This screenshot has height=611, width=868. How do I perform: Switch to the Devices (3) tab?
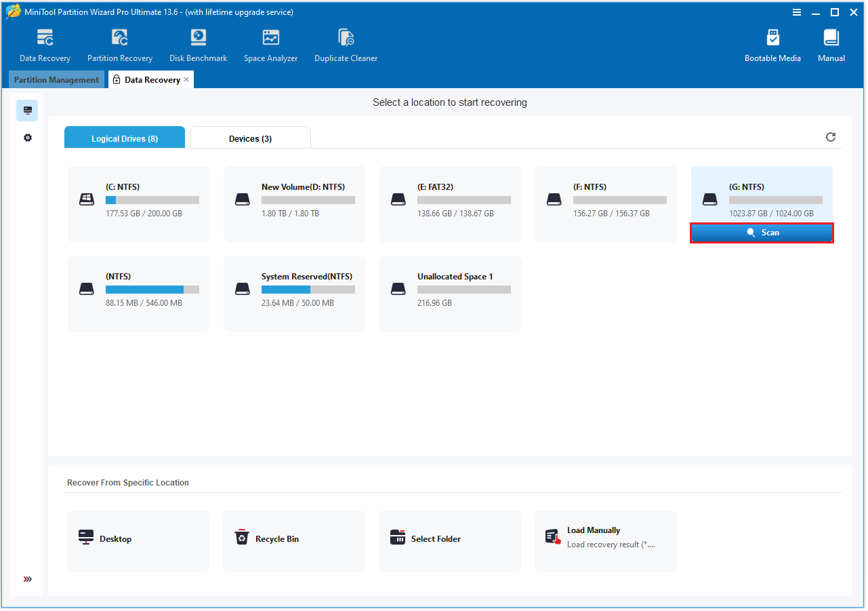pyautogui.click(x=251, y=138)
